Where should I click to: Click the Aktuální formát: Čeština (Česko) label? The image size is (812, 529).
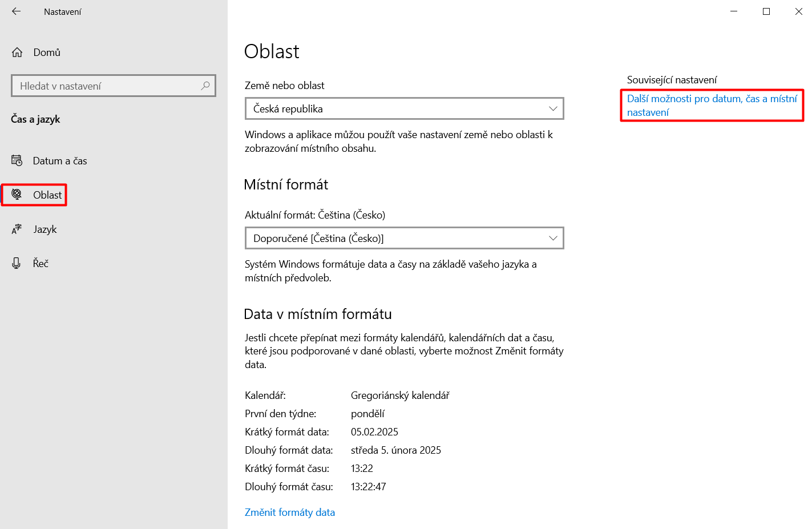click(x=315, y=215)
